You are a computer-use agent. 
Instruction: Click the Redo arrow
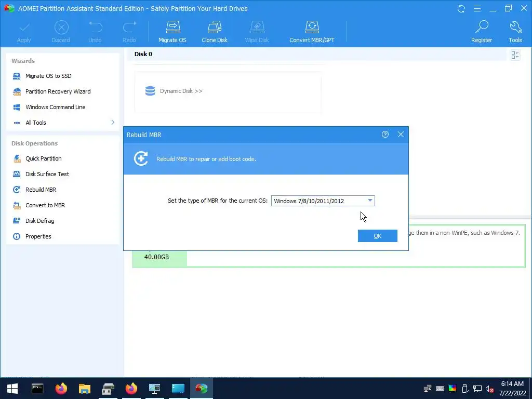pyautogui.click(x=129, y=32)
